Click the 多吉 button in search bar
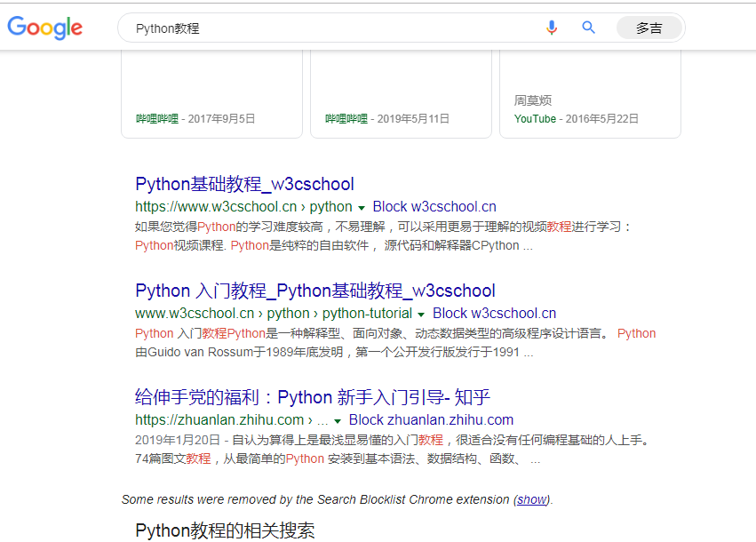This screenshot has width=756, height=542. (649, 28)
